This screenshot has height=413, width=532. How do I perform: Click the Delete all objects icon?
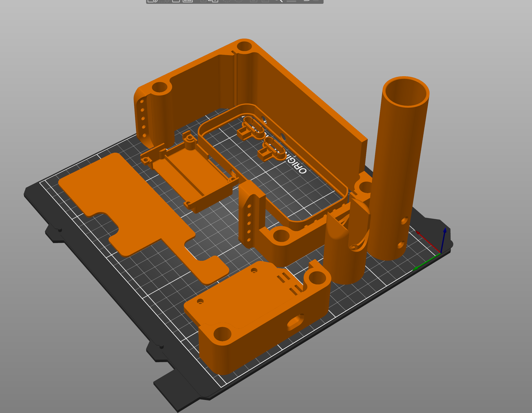tap(176, 0)
